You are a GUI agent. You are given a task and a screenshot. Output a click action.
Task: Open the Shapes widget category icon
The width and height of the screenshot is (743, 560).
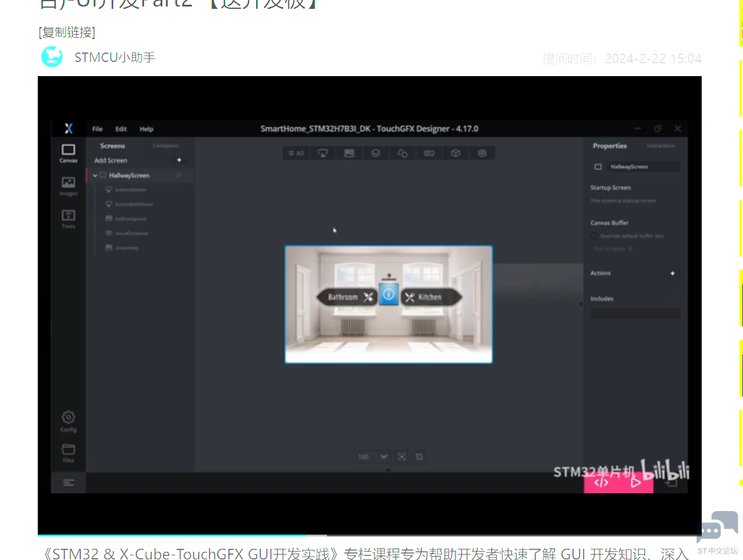(402, 153)
